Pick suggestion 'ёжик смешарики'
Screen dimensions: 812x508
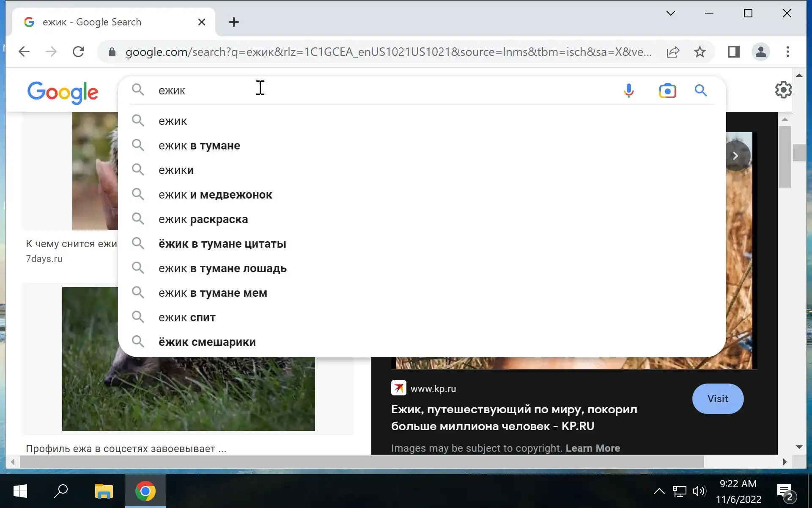[x=207, y=342]
